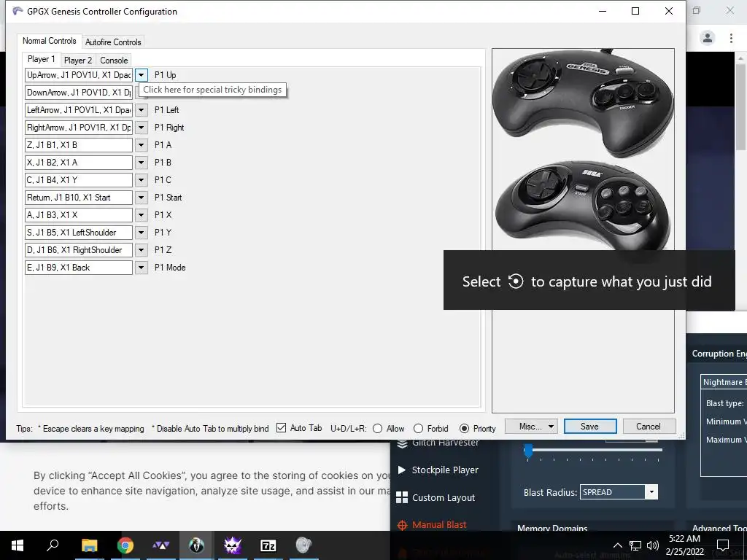This screenshot has width=747, height=560.
Task: Open the bindings dropdown for P1 Mode
Action: point(141,268)
